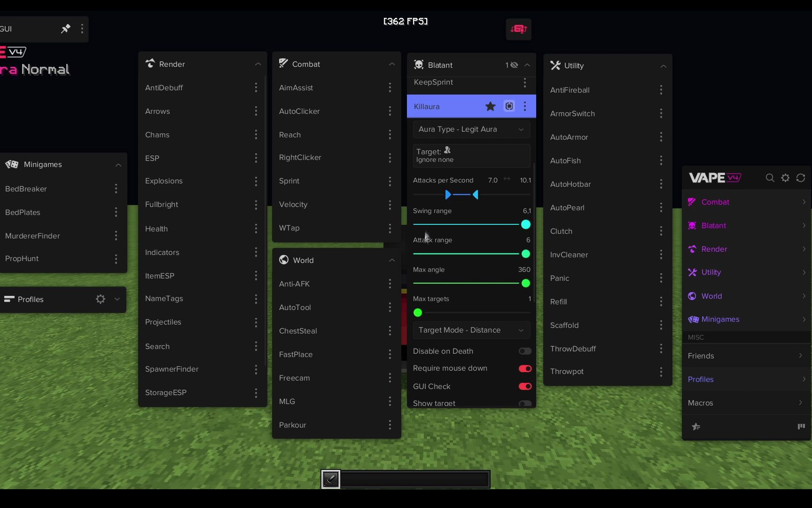Open the three-dot options for ESP
Image resolution: width=812 pixels, height=508 pixels.
point(256,158)
